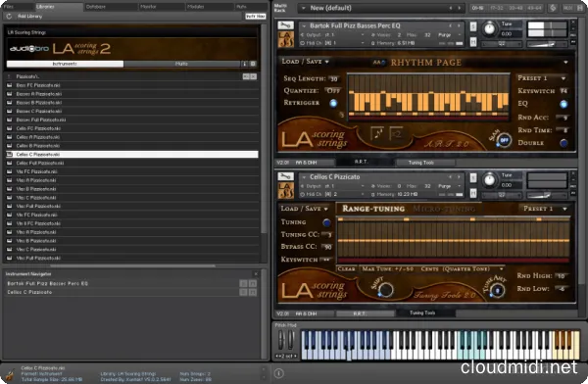This screenshot has width=588, height=384.
Task: Click the library info icon
Action: coord(244,64)
